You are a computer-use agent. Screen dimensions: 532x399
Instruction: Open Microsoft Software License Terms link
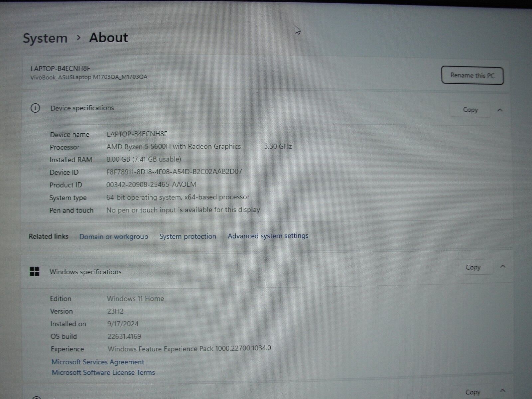pos(103,373)
